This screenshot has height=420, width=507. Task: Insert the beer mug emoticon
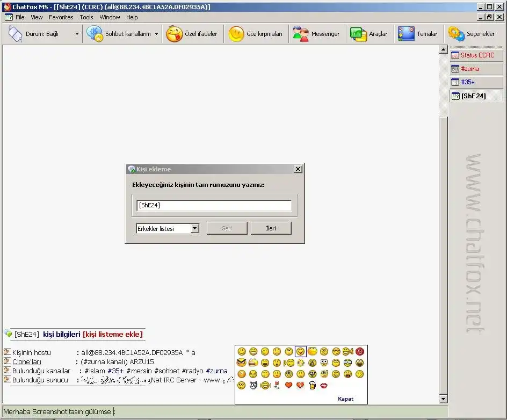(313, 385)
